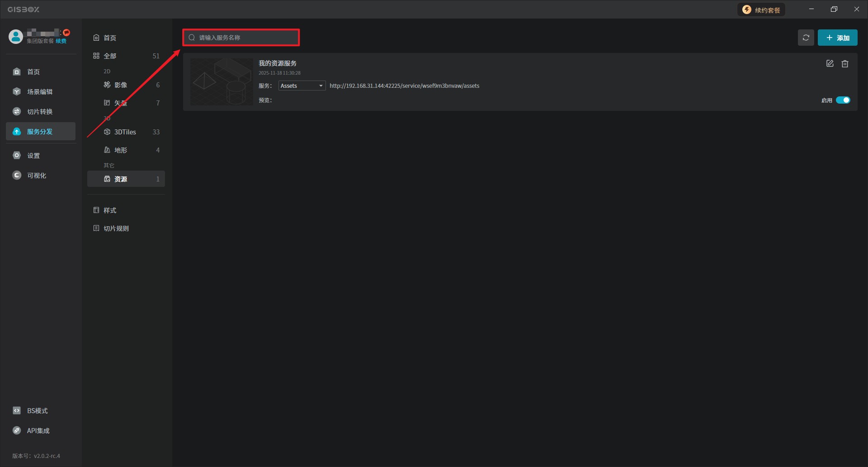The width and height of the screenshot is (868, 467).
Task: Expand the Assets service type dropdown
Action: point(302,86)
